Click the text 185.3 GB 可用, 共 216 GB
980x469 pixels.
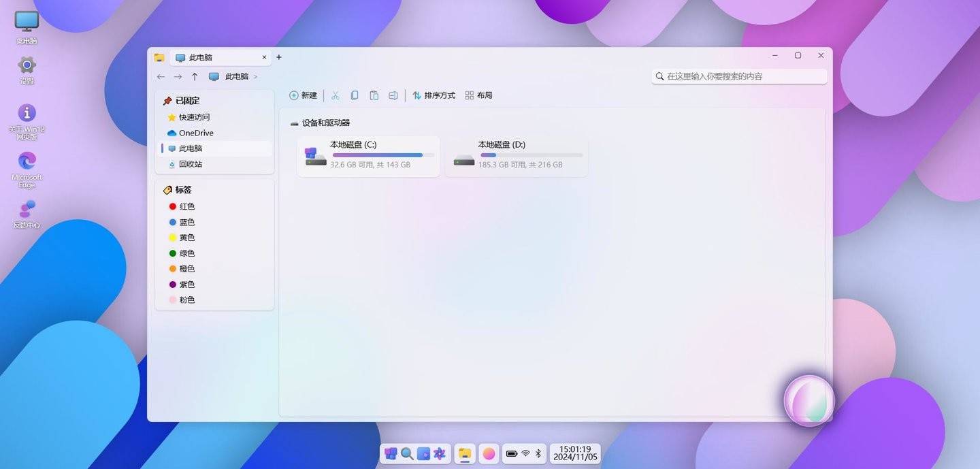[x=520, y=165]
